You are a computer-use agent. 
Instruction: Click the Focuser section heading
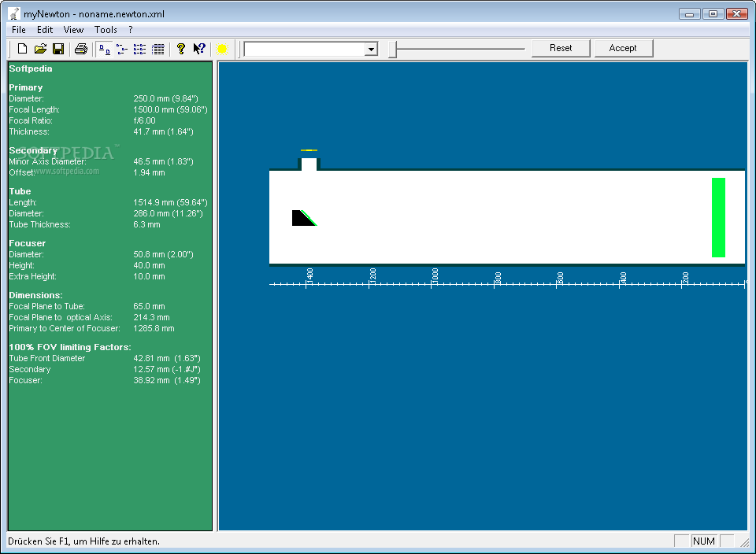pyautogui.click(x=27, y=244)
